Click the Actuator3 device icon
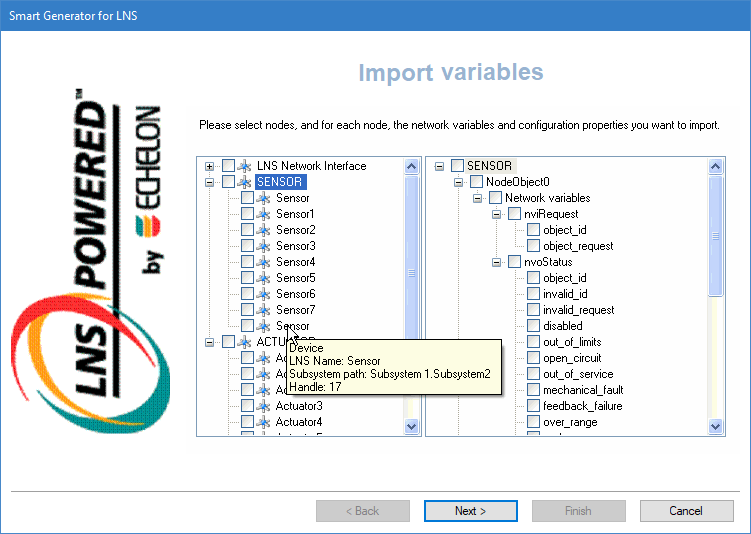Viewport: 751px width, 534px height. click(x=264, y=406)
